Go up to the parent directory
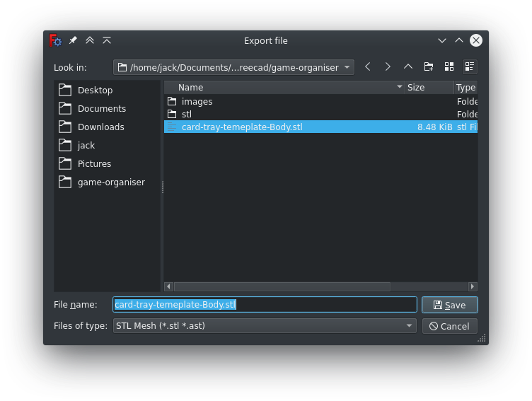This screenshot has width=532, height=401. click(x=408, y=67)
